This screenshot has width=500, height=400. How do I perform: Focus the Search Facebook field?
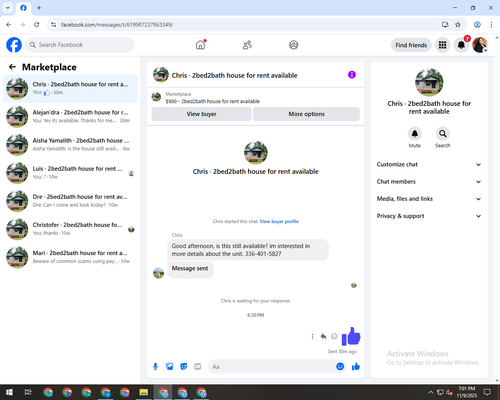point(80,45)
